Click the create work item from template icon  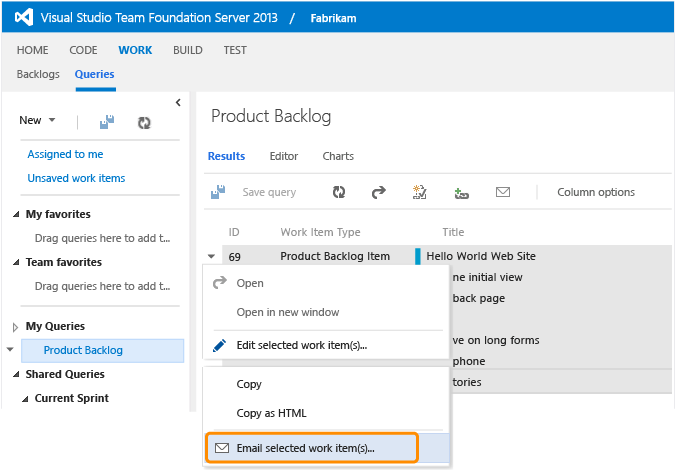(419, 192)
